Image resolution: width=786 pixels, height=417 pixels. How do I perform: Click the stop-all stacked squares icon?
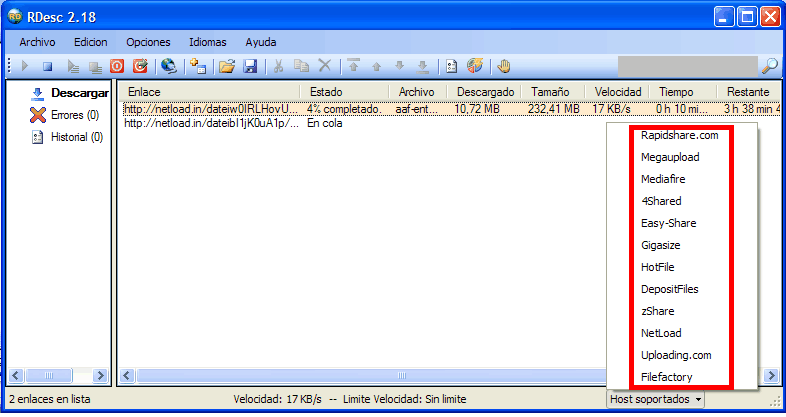[95, 67]
